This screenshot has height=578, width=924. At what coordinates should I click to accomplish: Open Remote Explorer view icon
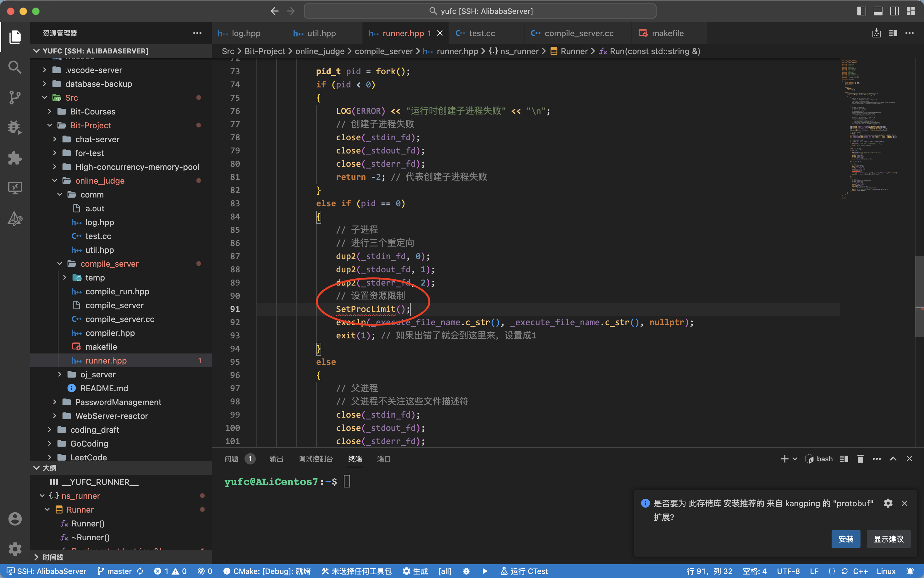[x=15, y=188]
